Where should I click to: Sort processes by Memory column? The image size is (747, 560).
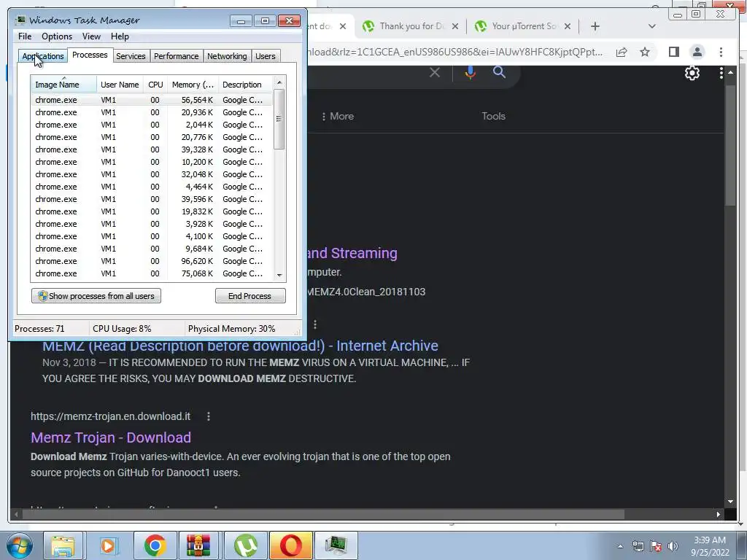tap(193, 85)
